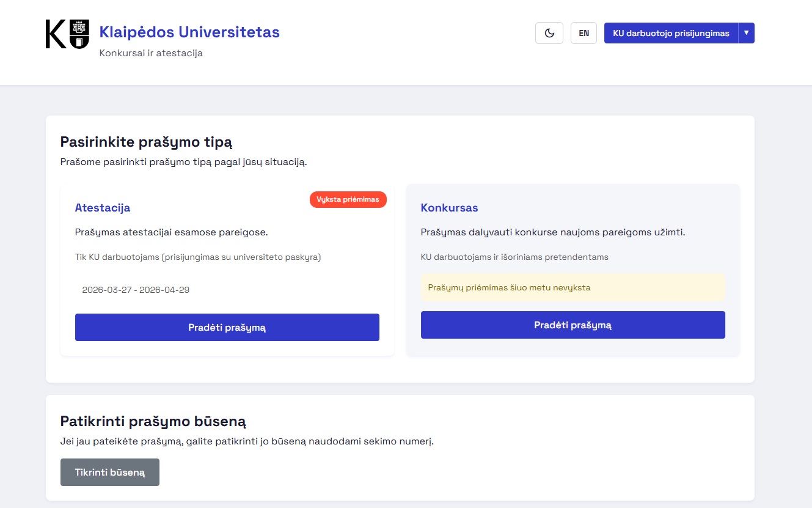
Task: Click the Atestacija date range 2026-03-27 - 2026-04-29
Action: coord(136,290)
